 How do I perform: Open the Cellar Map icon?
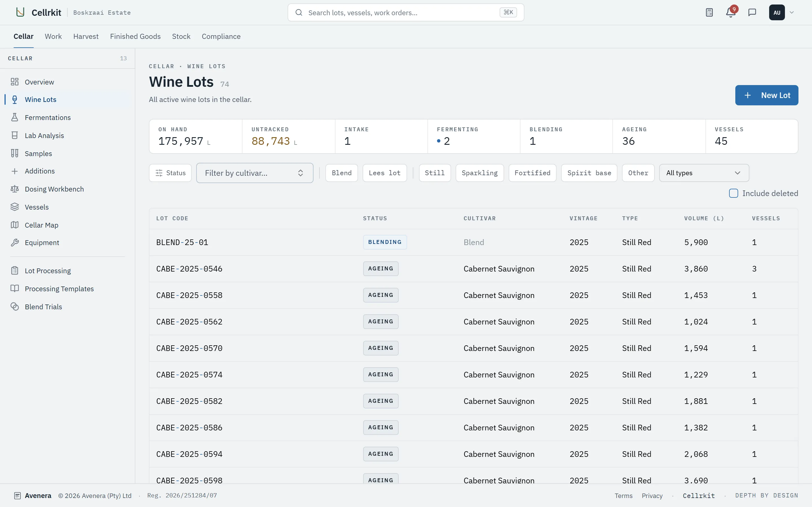tap(14, 225)
